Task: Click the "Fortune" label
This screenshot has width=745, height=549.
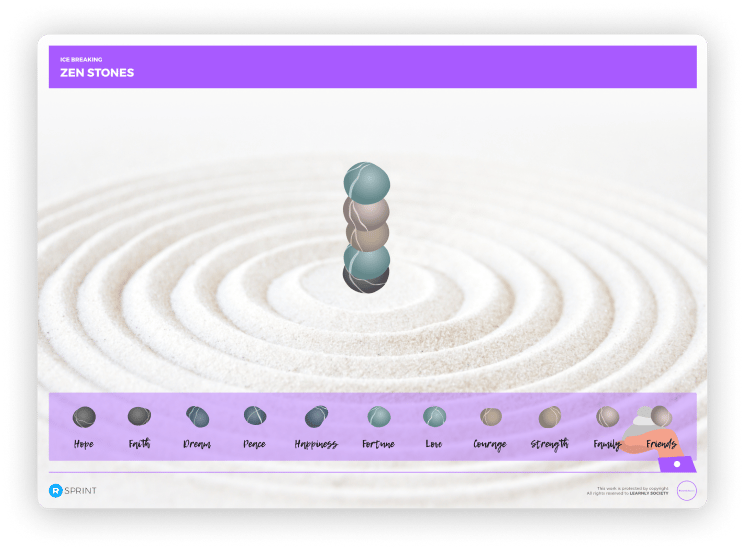Action: tap(378, 444)
